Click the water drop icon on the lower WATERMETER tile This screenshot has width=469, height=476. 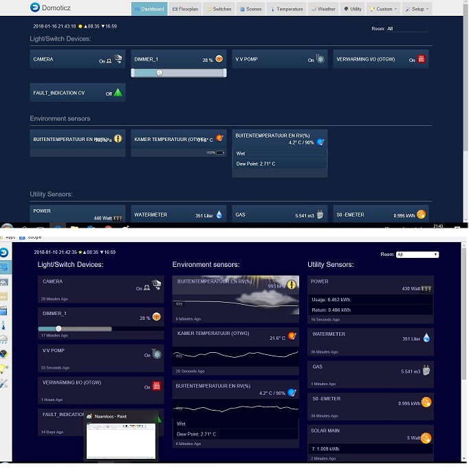[426, 338]
